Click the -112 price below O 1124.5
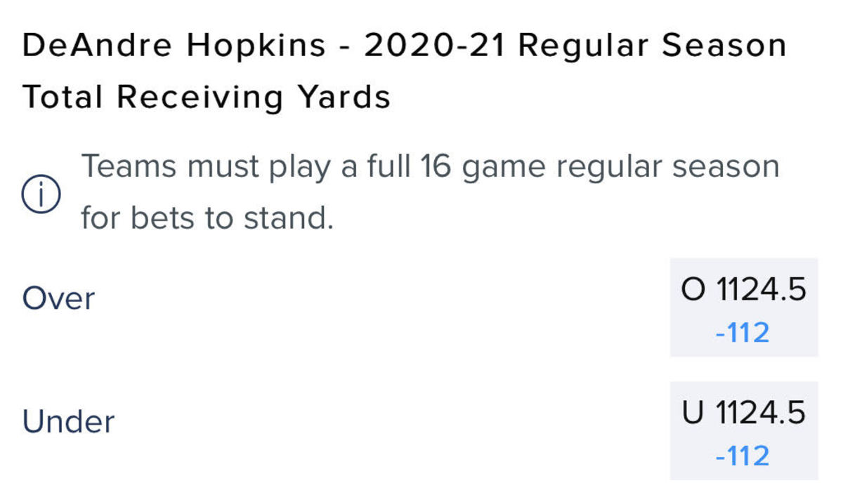This screenshot has height=504, width=843. click(743, 333)
